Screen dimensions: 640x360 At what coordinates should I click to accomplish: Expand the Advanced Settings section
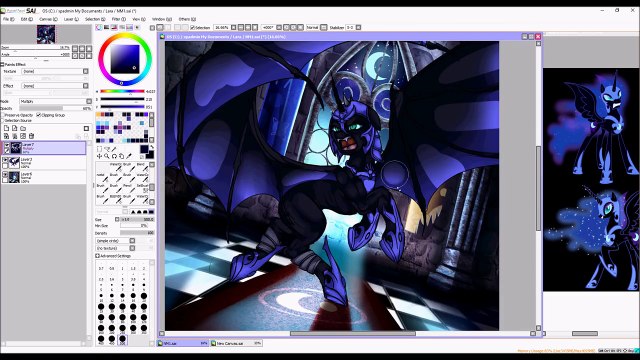pyautogui.click(x=98, y=256)
